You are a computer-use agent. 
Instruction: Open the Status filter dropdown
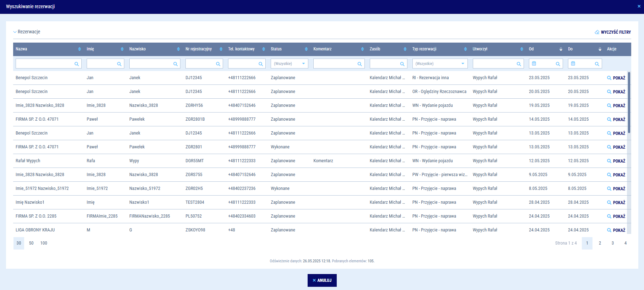[x=289, y=64]
